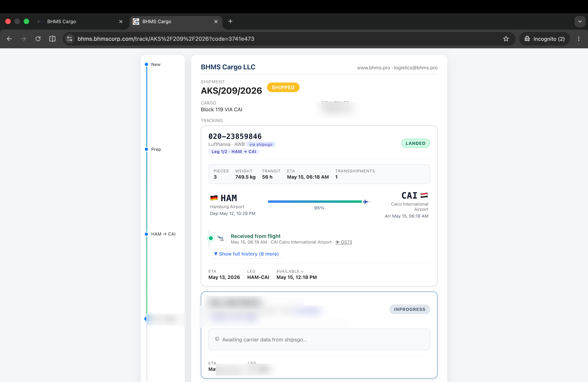Open the Incognito (2) indicator
588x382 pixels.
[x=545, y=39]
